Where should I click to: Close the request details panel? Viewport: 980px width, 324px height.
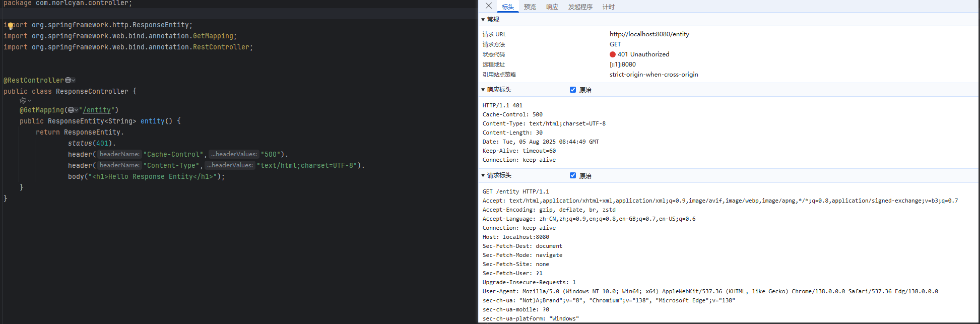pos(489,6)
